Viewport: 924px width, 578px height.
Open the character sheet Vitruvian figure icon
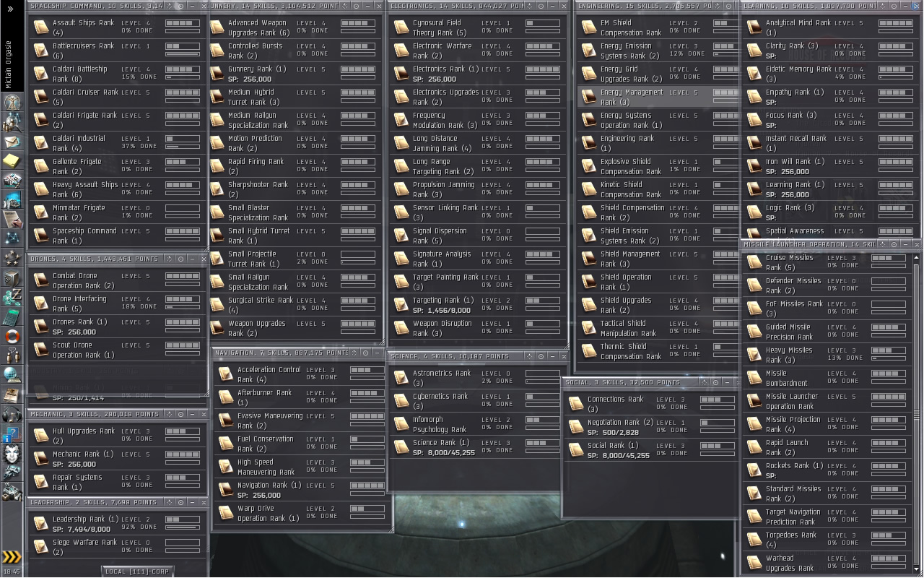click(12, 102)
